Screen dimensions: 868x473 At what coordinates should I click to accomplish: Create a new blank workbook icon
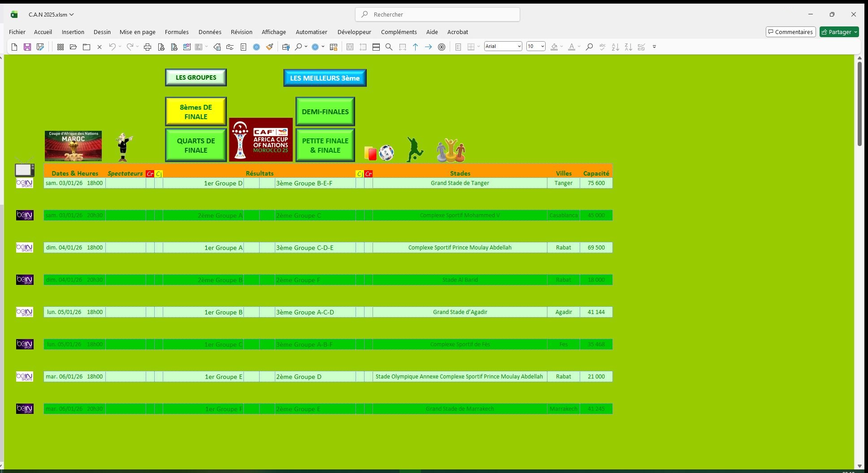pyautogui.click(x=14, y=47)
